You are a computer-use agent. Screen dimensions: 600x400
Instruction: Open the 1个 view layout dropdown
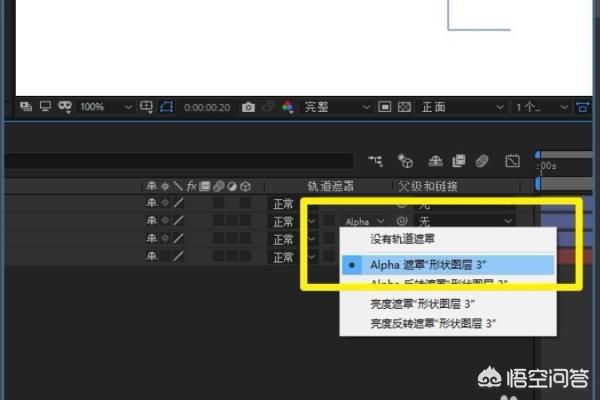(x=541, y=107)
